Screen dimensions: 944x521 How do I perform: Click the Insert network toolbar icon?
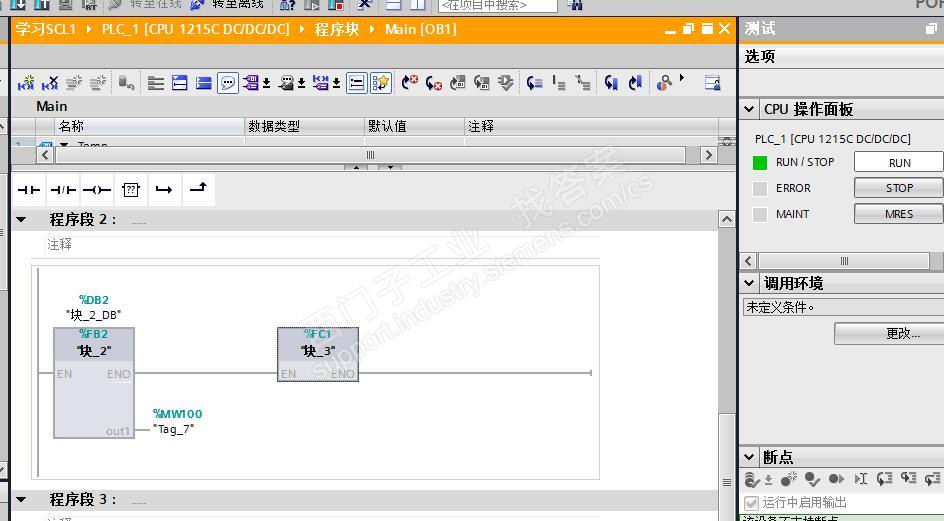point(26,83)
